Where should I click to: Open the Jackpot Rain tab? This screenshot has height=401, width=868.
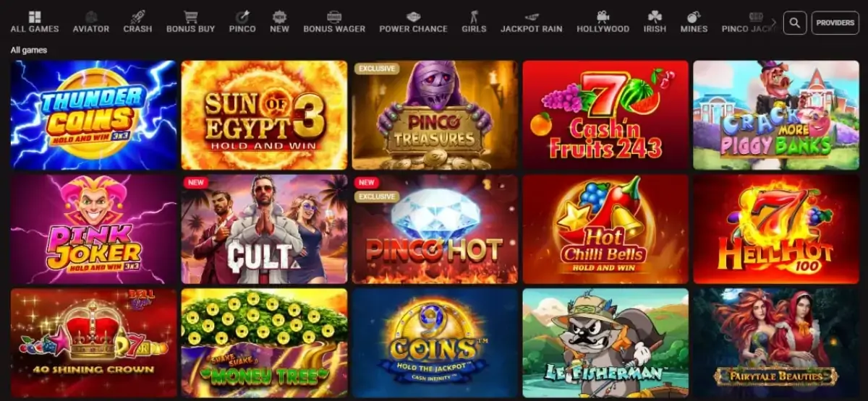pyautogui.click(x=532, y=22)
